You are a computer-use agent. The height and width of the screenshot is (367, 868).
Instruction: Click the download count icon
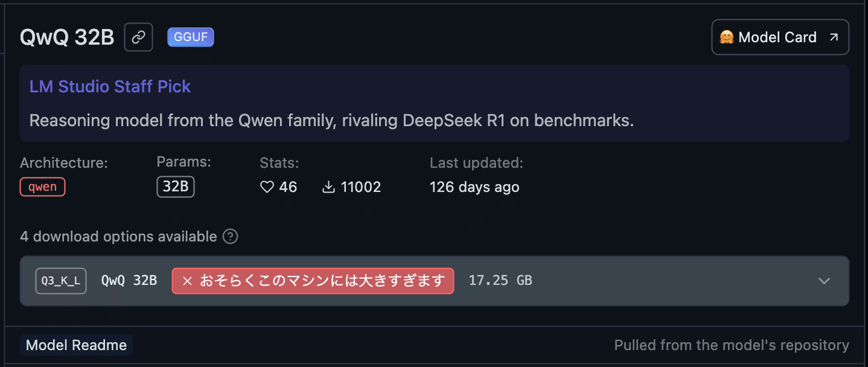pyautogui.click(x=328, y=187)
